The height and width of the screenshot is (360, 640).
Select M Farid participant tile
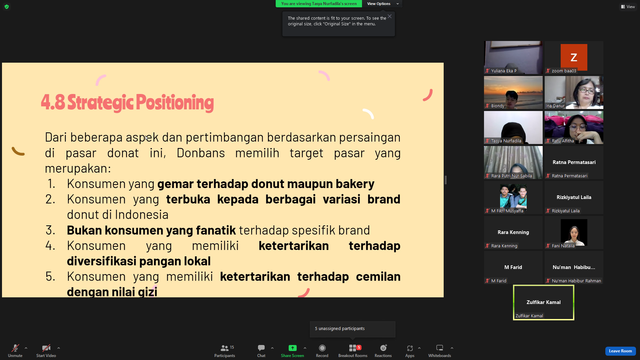(513, 267)
